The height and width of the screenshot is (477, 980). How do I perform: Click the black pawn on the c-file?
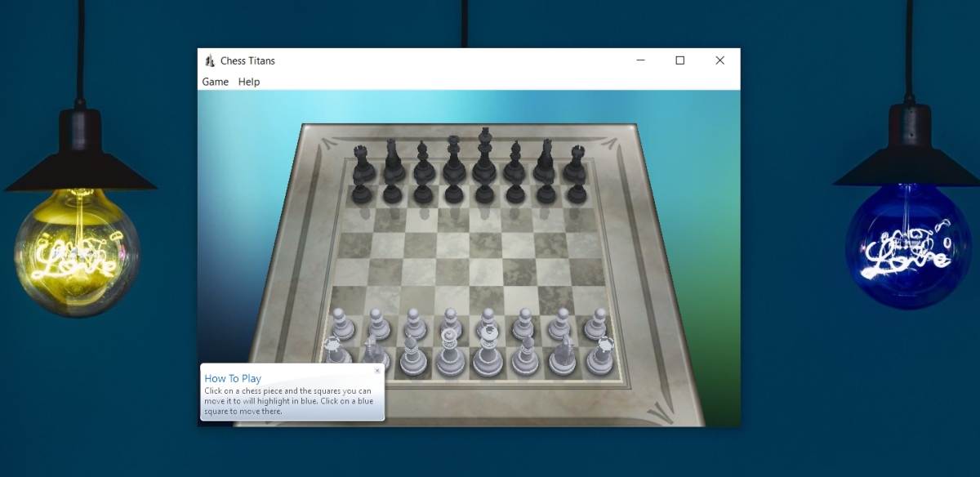tap(423, 189)
